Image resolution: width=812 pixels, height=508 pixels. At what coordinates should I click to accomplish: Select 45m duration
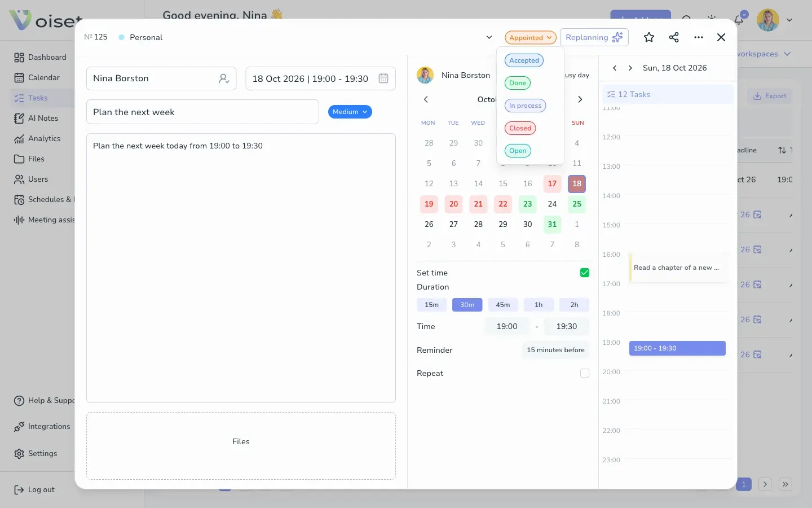[x=503, y=305]
